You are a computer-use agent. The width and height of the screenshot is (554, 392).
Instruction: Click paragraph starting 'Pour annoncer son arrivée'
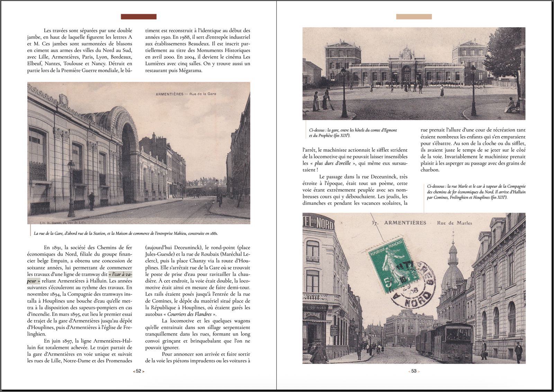[x=198, y=357]
